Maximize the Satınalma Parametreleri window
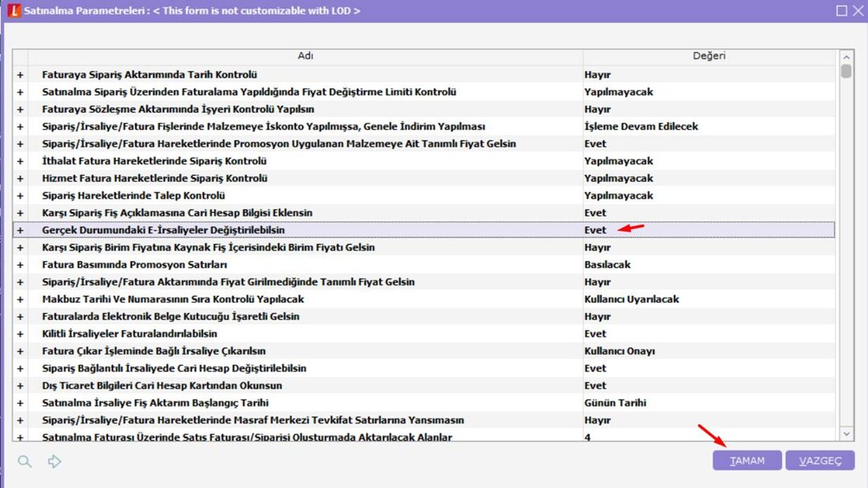Image resolution: width=868 pixels, height=488 pixels. 841,10
